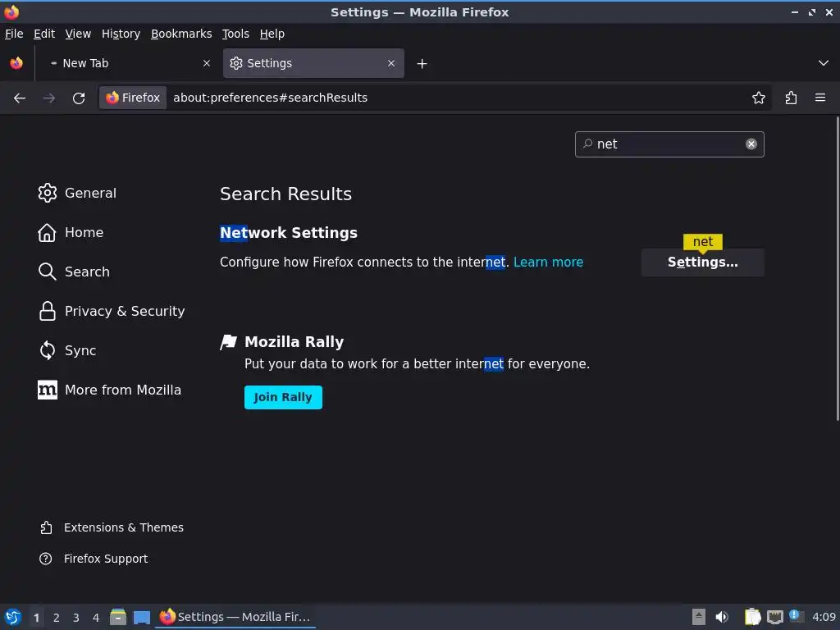Viewport: 840px width, 630px height.
Task: Close the New Tab tab
Action: pyautogui.click(x=207, y=63)
